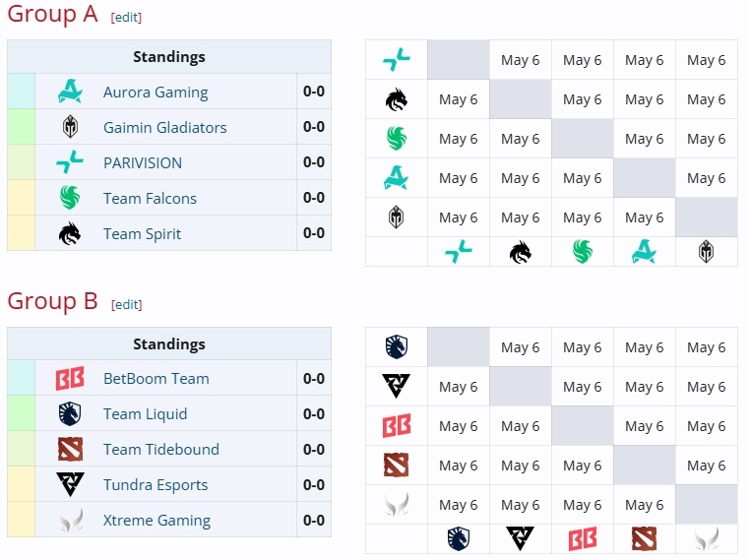Click Xtreme Gaming logo in Group B standings
Image resolution: width=749 pixels, height=560 pixels.
point(71,520)
